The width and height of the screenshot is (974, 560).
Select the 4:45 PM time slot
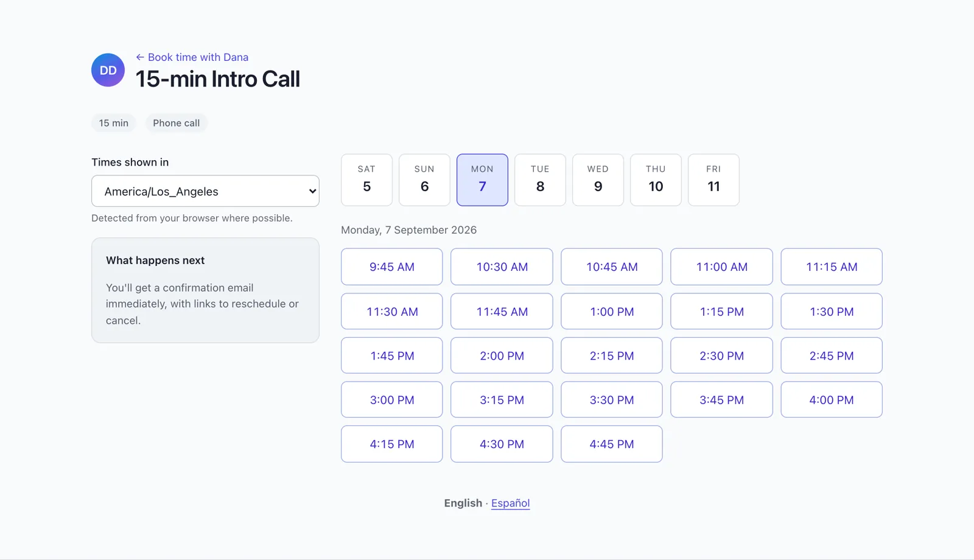612,444
